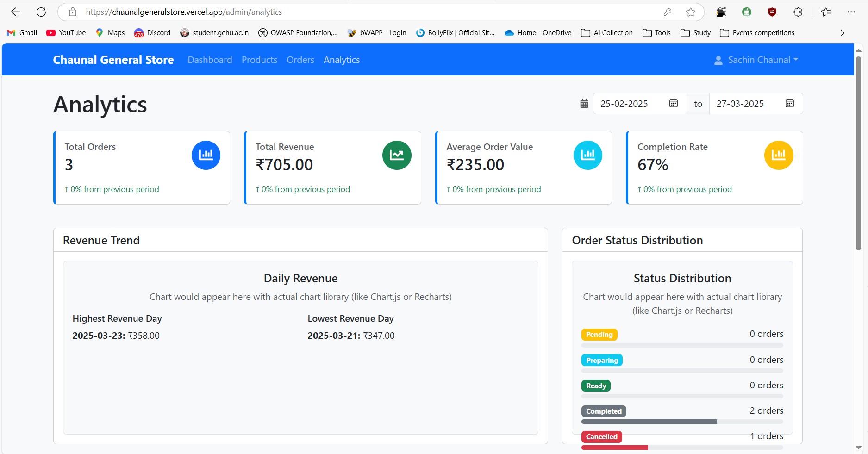Navigate to the Orders page
This screenshot has height=454, width=868.
click(x=300, y=60)
